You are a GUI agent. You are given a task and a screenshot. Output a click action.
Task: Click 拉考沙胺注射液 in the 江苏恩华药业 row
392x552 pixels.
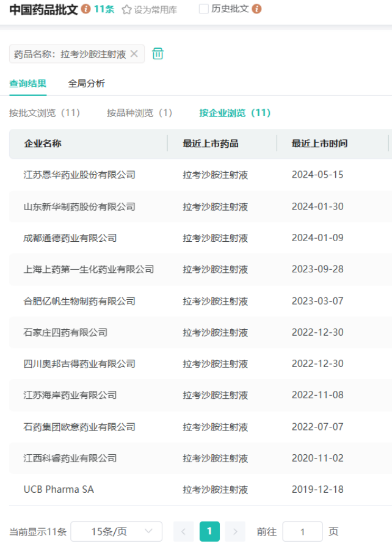point(216,175)
